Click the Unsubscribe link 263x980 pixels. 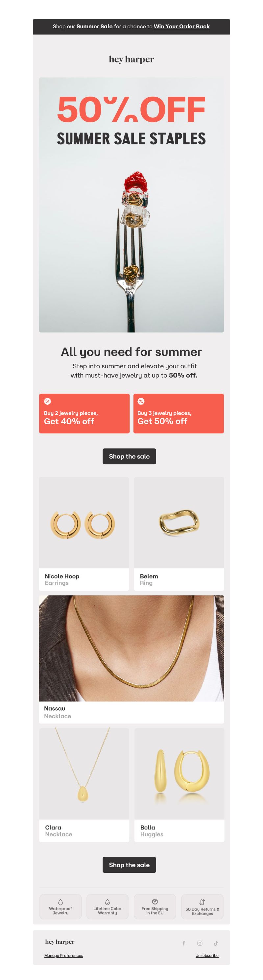pyautogui.click(x=207, y=955)
